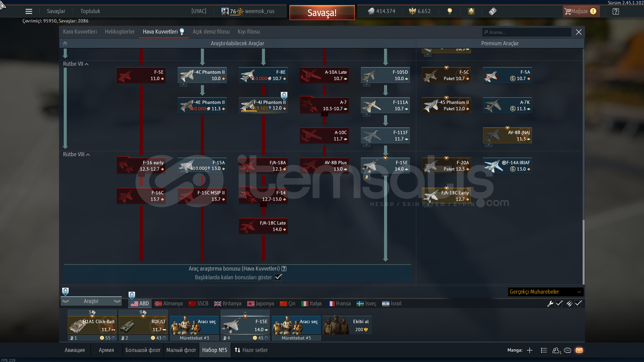Screen dimensions: 644x362
Task: Toggle 'Başlıklarda kalan bonusları göster' checkbox
Action: click(x=278, y=277)
